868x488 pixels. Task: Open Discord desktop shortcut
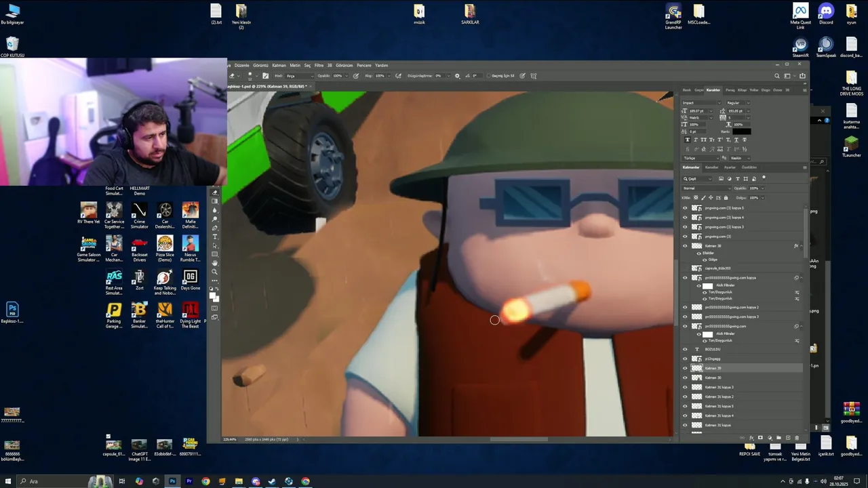(x=826, y=14)
